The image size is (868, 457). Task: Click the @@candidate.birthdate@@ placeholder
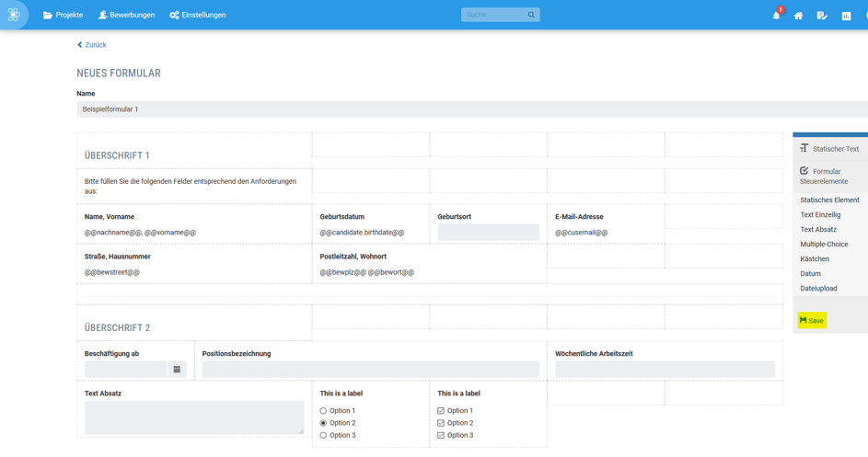362,233
